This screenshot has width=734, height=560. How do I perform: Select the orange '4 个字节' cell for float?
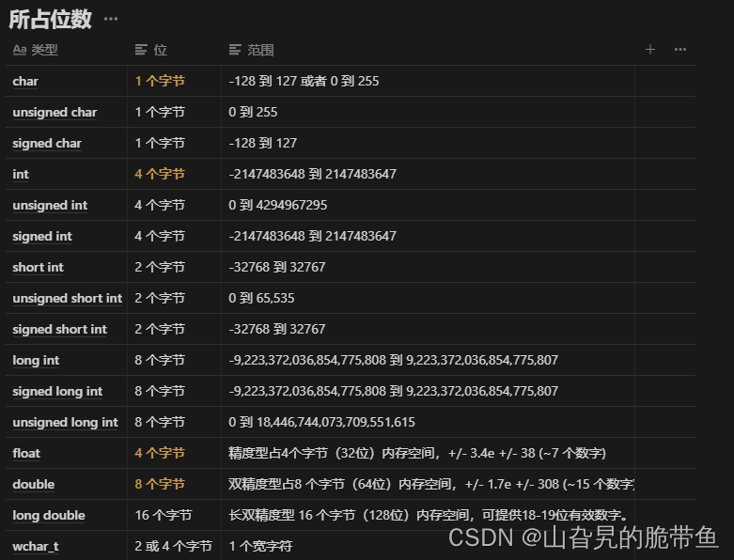[174, 453]
